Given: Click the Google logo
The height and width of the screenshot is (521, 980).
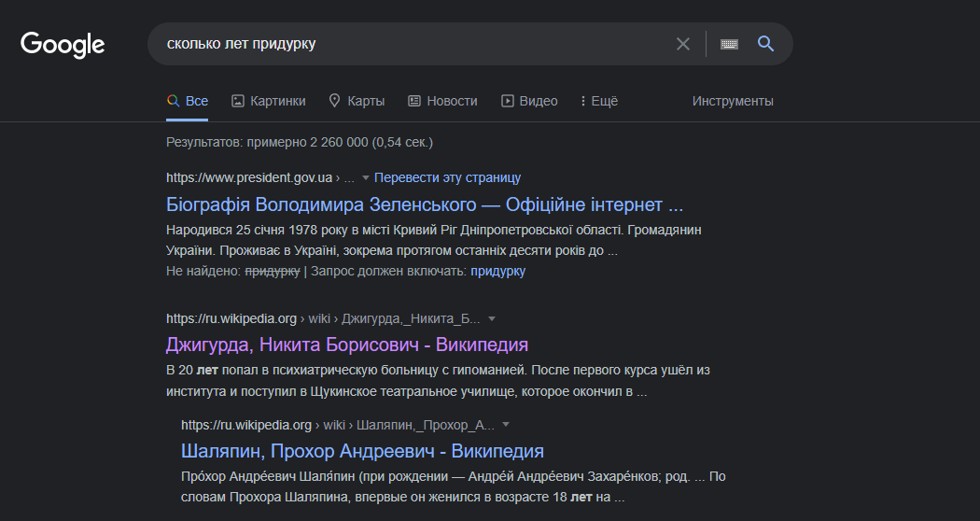Looking at the screenshot, I should click(x=63, y=44).
